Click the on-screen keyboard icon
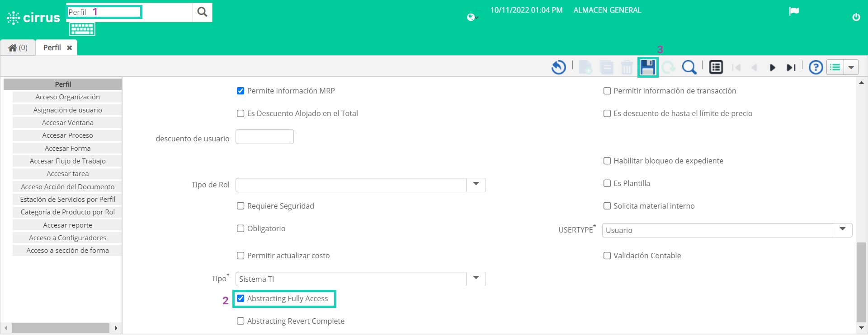The width and height of the screenshot is (868, 335). 82,29
